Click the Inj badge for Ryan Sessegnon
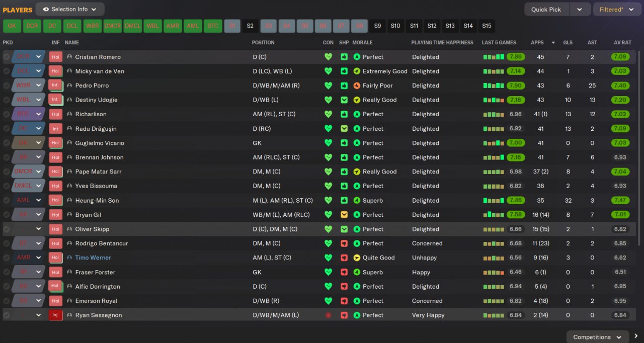Image resolution: width=644 pixels, height=343 pixels. (x=55, y=315)
